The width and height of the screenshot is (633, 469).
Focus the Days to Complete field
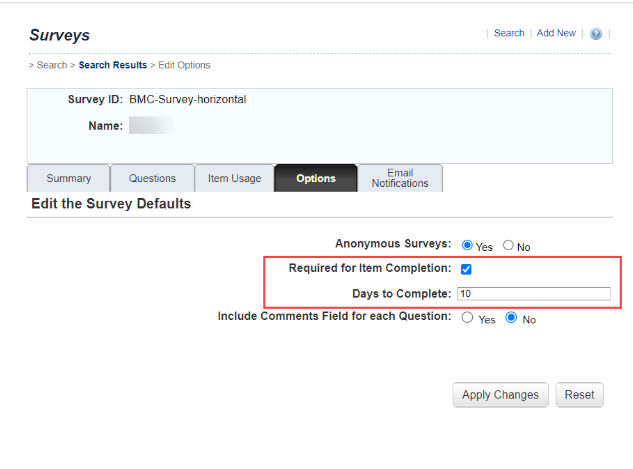pyautogui.click(x=534, y=294)
